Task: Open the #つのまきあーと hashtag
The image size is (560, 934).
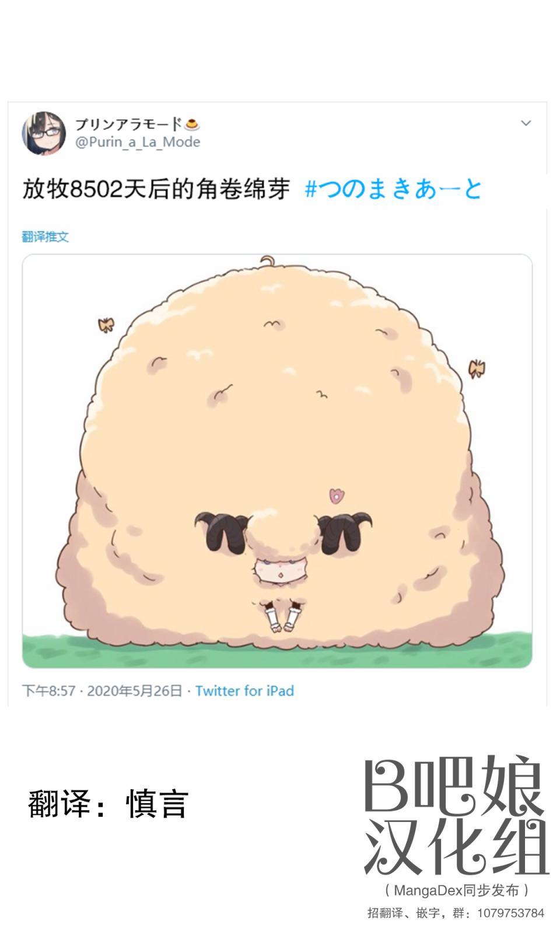Action: coord(393,189)
